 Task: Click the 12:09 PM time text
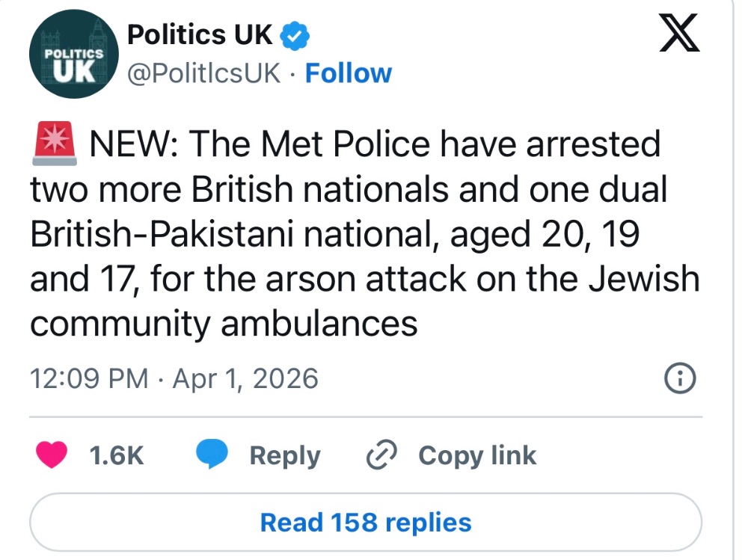(88, 379)
